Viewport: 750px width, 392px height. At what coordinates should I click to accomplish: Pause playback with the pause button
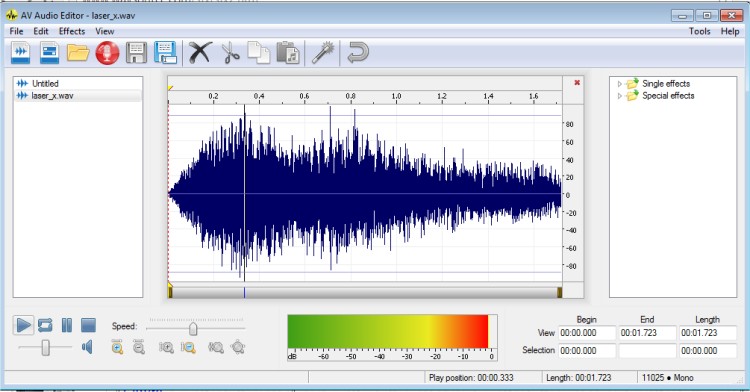[x=67, y=326]
